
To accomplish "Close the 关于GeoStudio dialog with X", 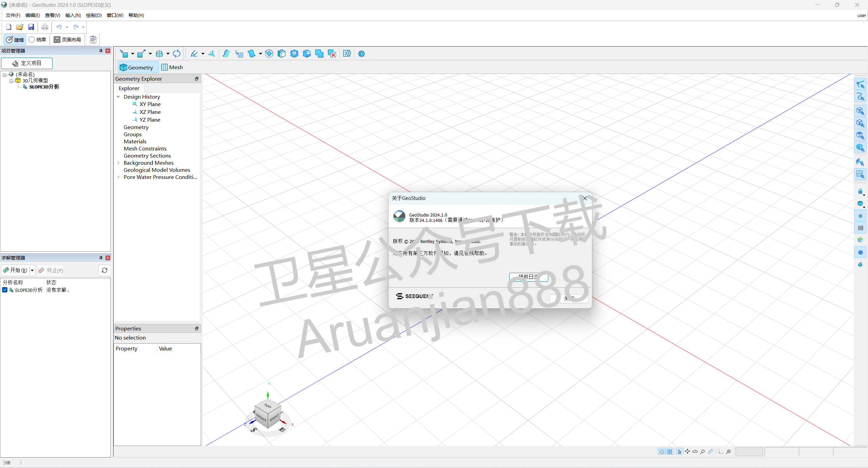I will coord(585,198).
